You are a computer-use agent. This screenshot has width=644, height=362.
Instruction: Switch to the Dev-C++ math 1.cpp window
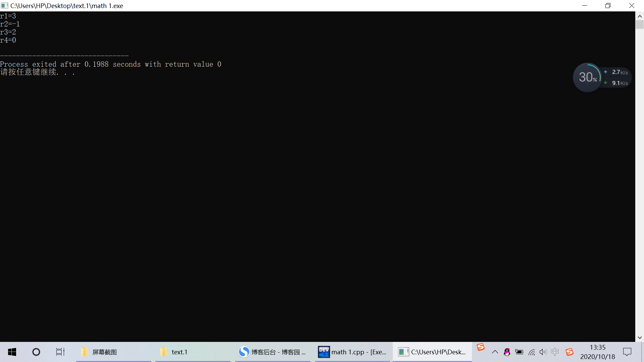[x=352, y=352]
